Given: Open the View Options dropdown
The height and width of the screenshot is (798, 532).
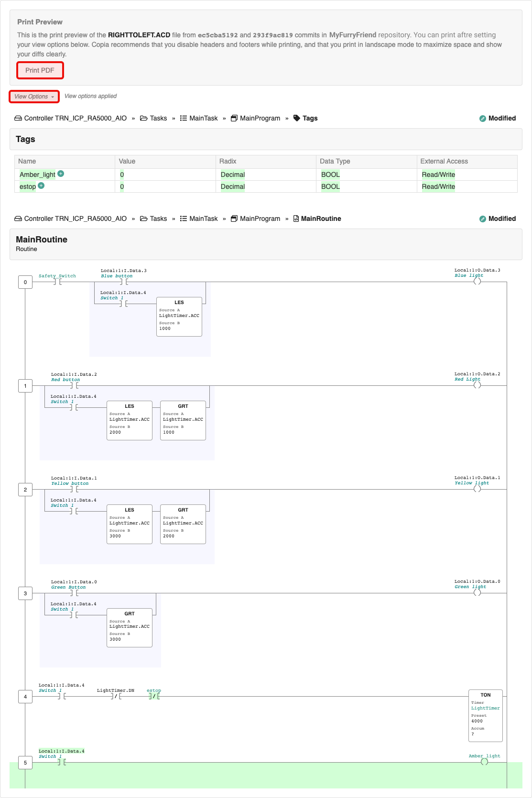Looking at the screenshot, I should click(x=34, y=97).
